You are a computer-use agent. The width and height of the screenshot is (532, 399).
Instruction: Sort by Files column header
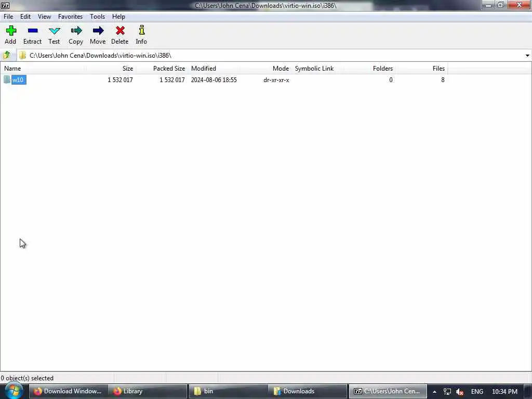pyautogui.click(x=422, y=68)
